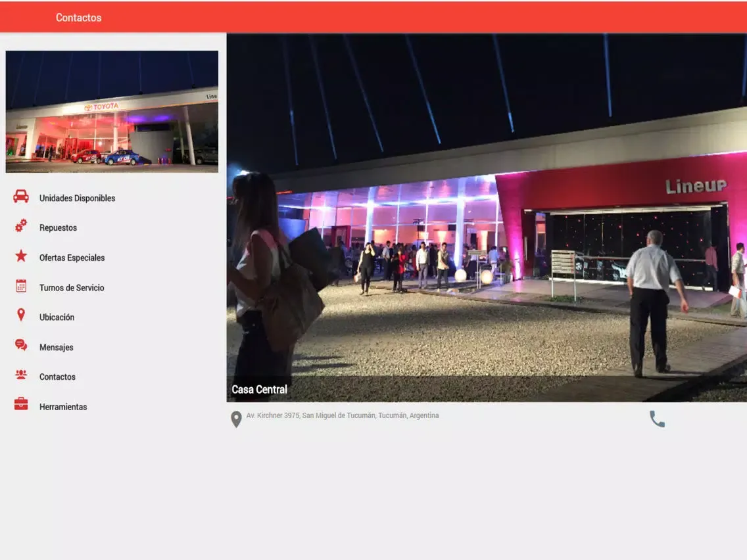Click the Toyota dealership thumbnail image
Image resolution: width=747 pixels, height=560 pixels.
112,112
